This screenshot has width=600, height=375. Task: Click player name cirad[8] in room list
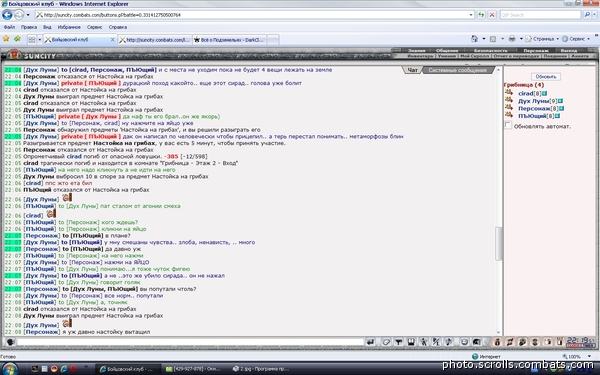529,93
